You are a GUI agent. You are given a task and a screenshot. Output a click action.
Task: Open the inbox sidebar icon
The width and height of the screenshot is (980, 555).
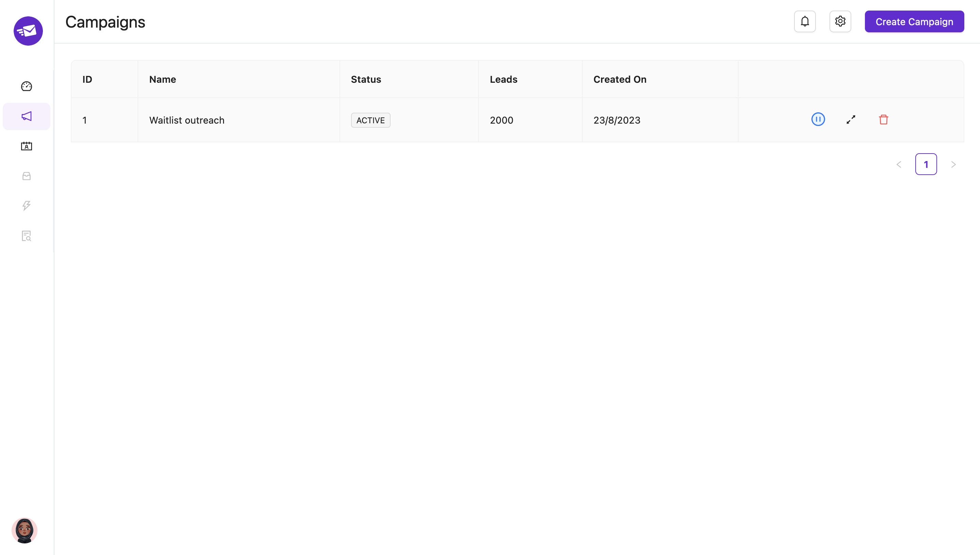pyautogui.click(x=26, y=176)
